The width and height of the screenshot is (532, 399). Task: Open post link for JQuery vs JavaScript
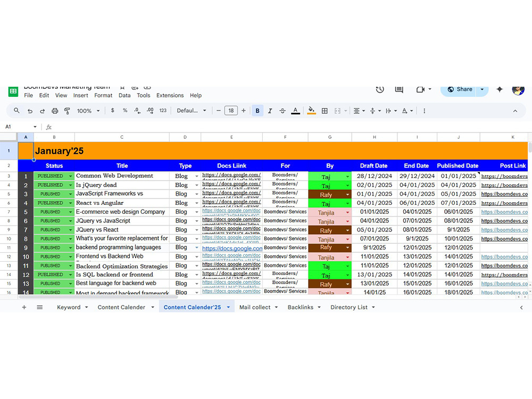(x=504, y=221)
